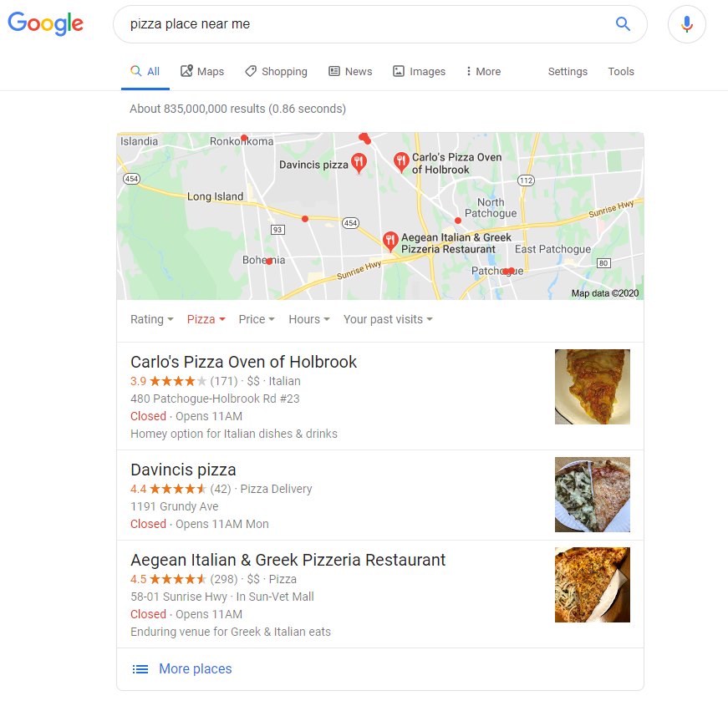The width and height of the screenshot is (728, 701).
Task: Start voice search with microphone icon
Action: pyautogui.click(x=687, y=24)
